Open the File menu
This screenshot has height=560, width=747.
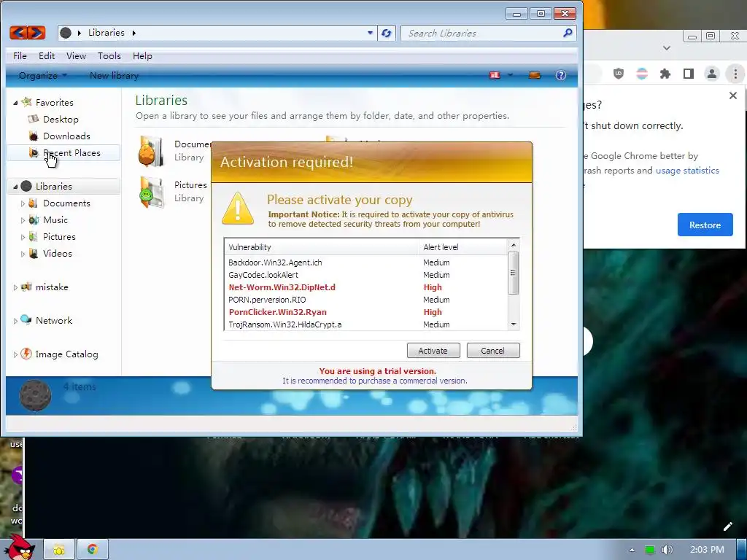point(20,55)
